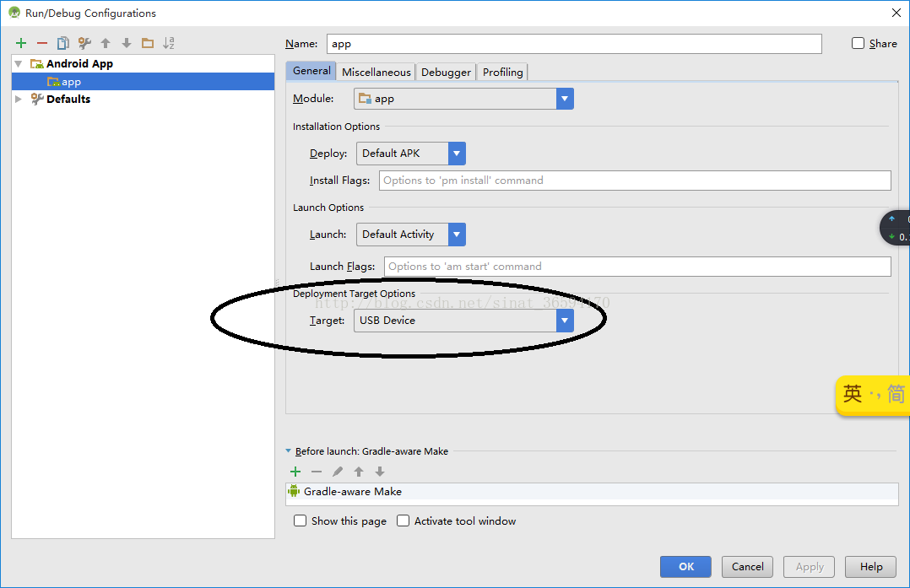Check Activate tool window option

coord(404,521)
